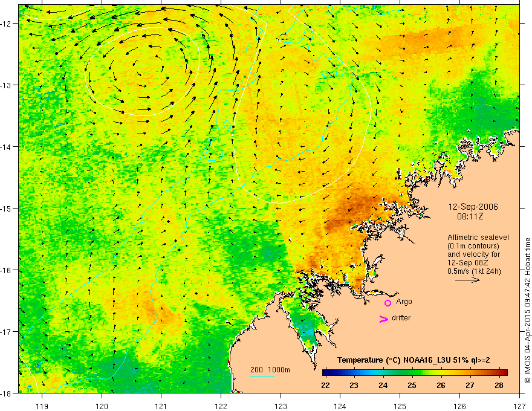Click the green 25°C section of the colorbar

click(412, 373)
